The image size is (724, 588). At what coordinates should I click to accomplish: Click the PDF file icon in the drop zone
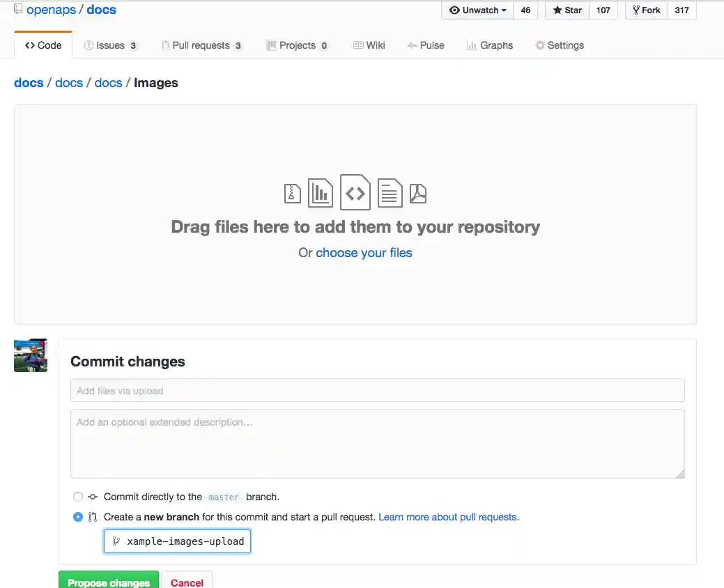[417, 192]
